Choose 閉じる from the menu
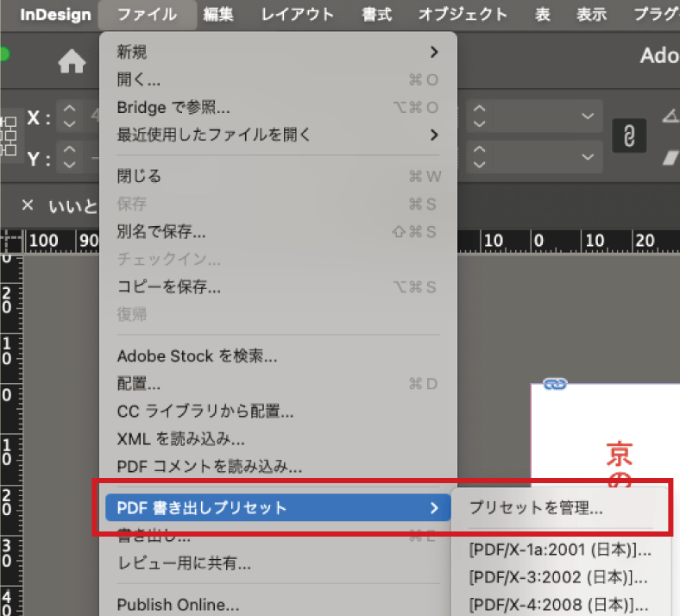The height and width of the screenshot is (616, 680). point(278,177)
